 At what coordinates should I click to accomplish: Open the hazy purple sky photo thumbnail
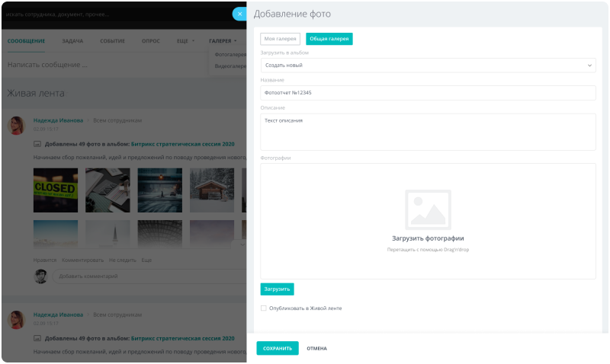coord(212,235)
